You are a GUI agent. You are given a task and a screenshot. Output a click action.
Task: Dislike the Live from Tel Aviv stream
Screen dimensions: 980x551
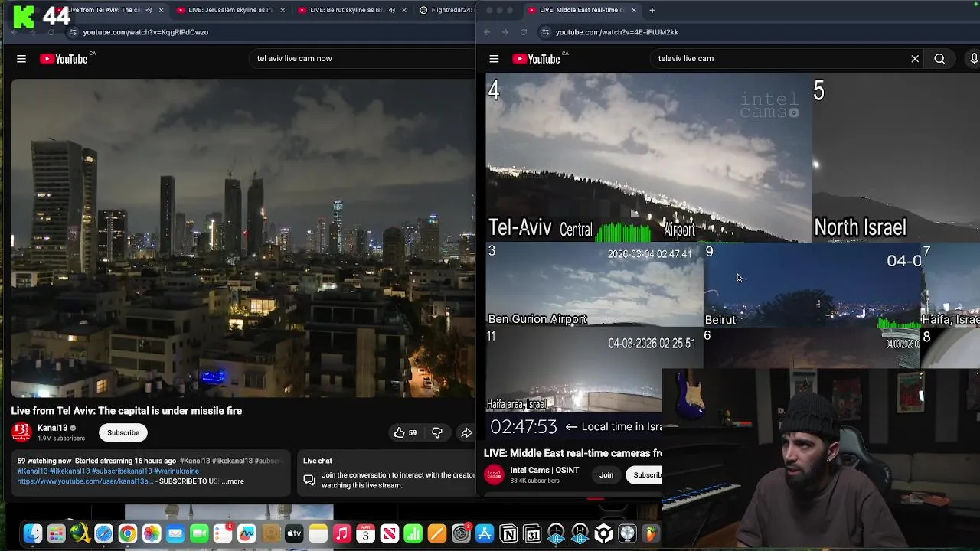pyautogui.click(x=437, y=432)
